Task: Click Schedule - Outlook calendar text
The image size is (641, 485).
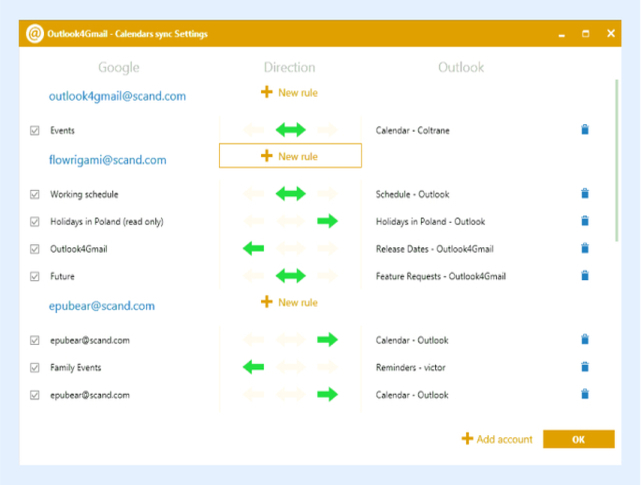Action: [x=412, y=194]
